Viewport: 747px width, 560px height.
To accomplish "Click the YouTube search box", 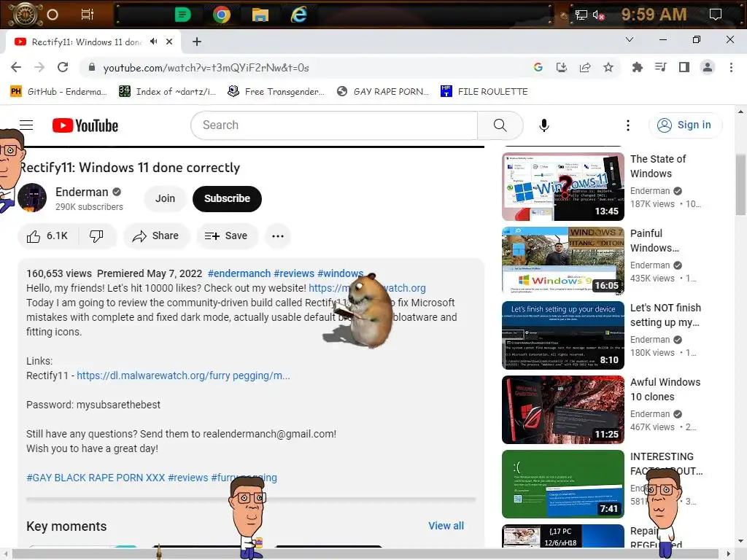I will pos(334,125).
